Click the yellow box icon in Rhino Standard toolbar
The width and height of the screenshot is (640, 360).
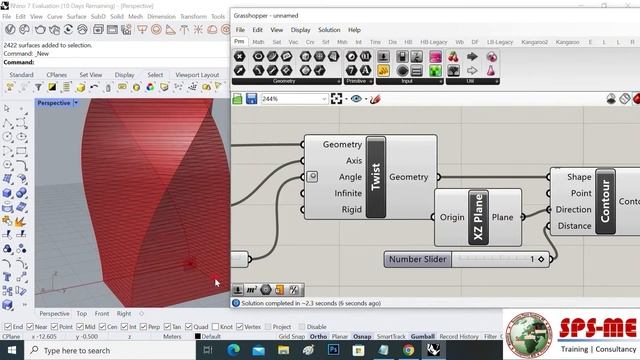(x=80, y=87)
